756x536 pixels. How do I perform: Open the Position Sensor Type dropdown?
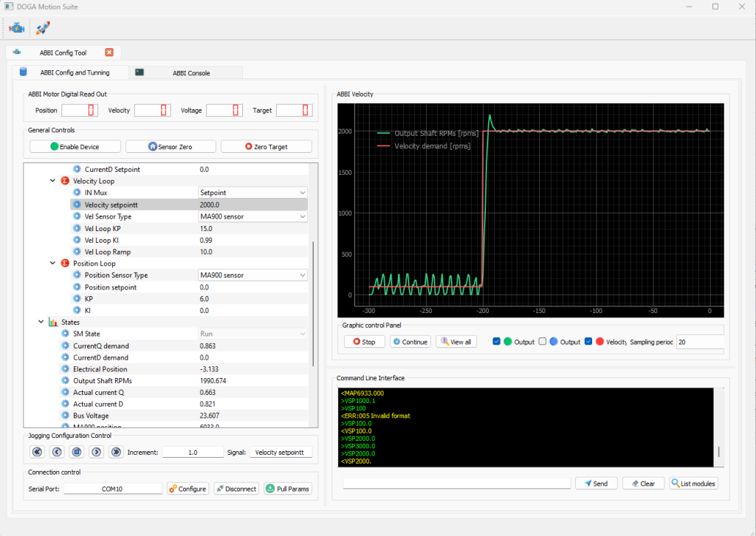[x=252, y=275]
